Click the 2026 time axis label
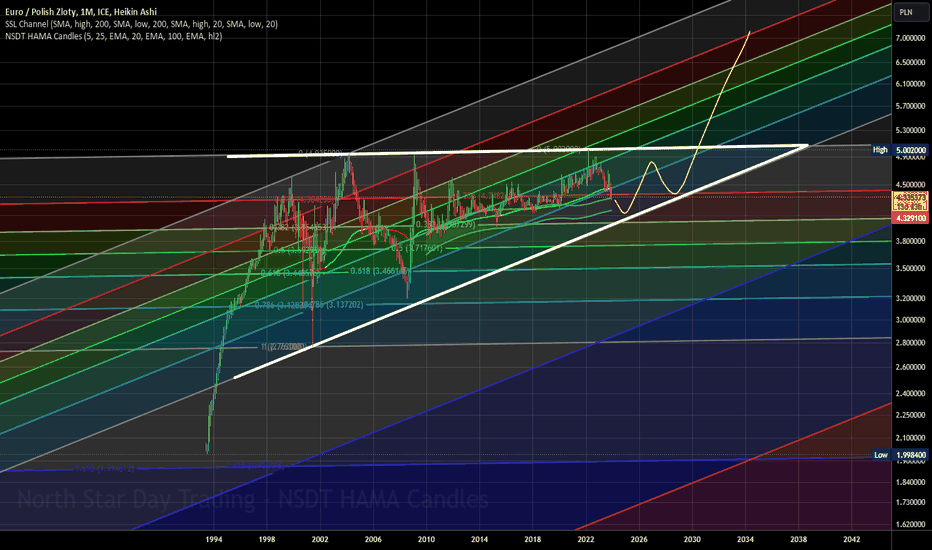 (x=639, y=539)
